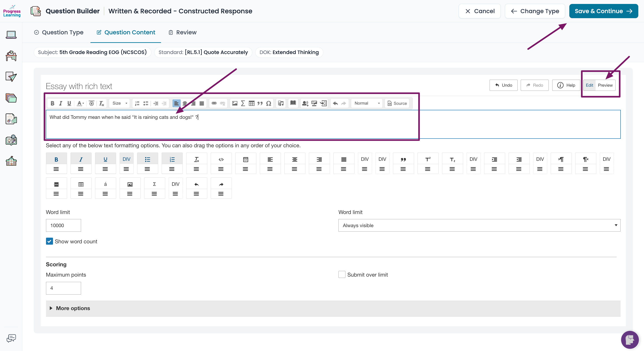Open the folders icon in the left sidebar
The width and height of the screenshot is (644, 351).
(x=11, y=98)
